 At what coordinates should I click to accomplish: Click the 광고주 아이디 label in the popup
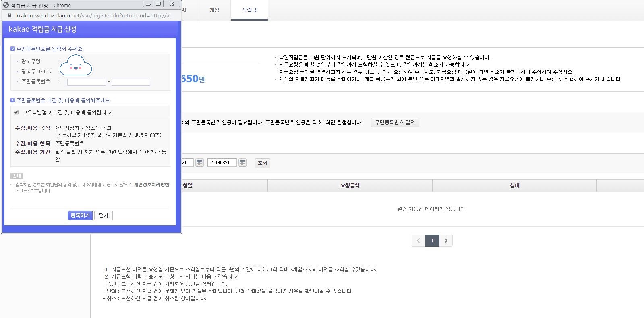pyautogui.click(x=37, y=71)
